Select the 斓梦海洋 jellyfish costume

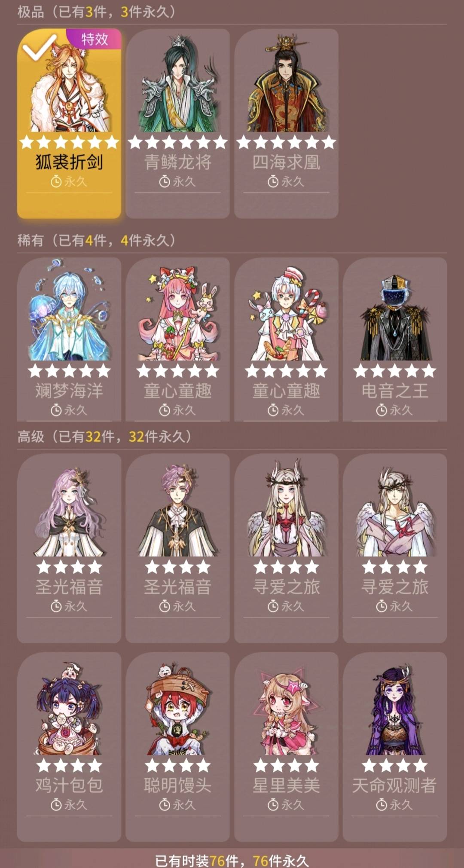click(x=69, y=339)
